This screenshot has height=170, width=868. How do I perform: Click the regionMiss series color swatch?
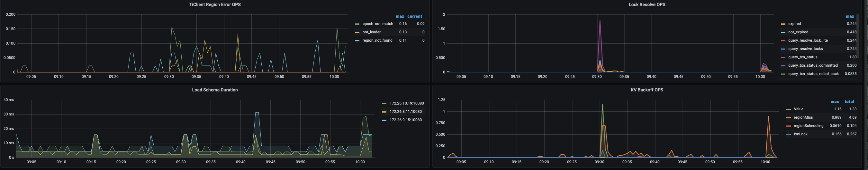pos(789,118)
